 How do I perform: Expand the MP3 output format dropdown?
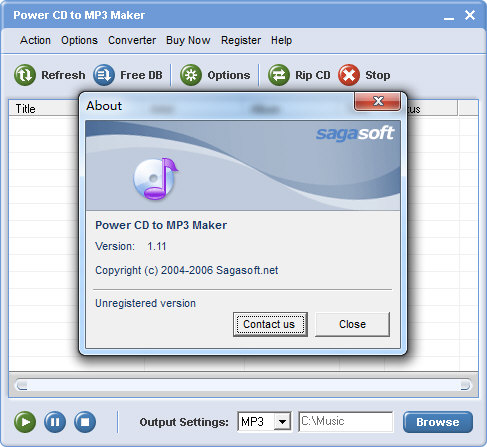[282, 422]
